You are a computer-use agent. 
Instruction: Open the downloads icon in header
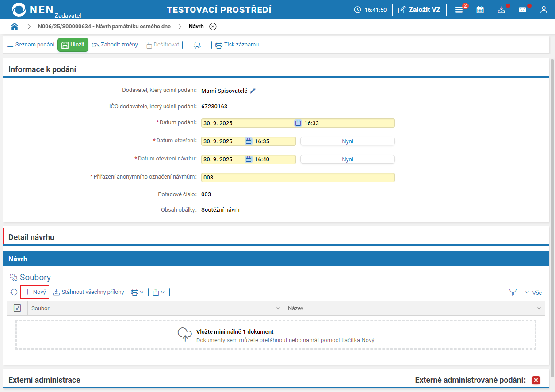(501, 10)
